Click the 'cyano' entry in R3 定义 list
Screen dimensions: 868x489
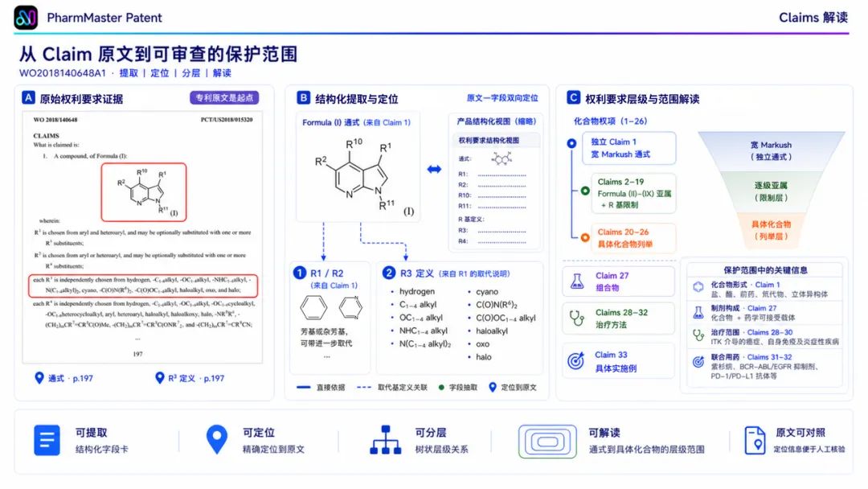tap(487, 292)
